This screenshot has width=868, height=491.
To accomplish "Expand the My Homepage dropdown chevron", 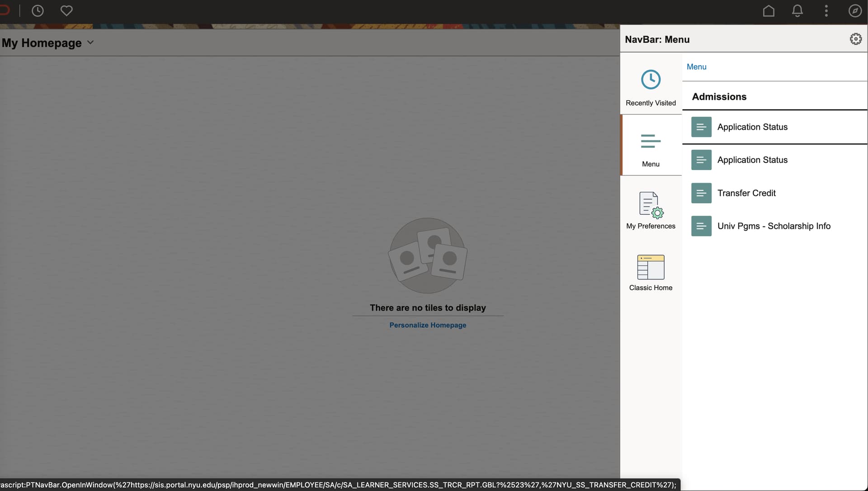I will (90, 42).
